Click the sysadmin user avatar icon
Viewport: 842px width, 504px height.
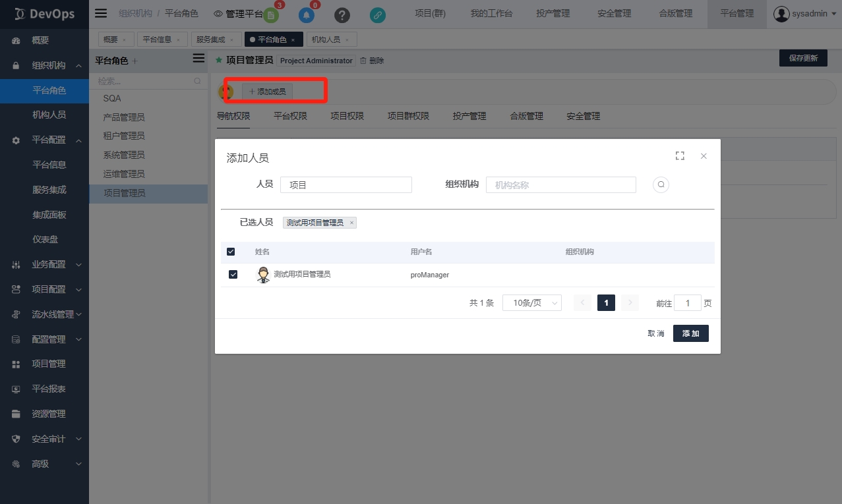click(781, 14)
